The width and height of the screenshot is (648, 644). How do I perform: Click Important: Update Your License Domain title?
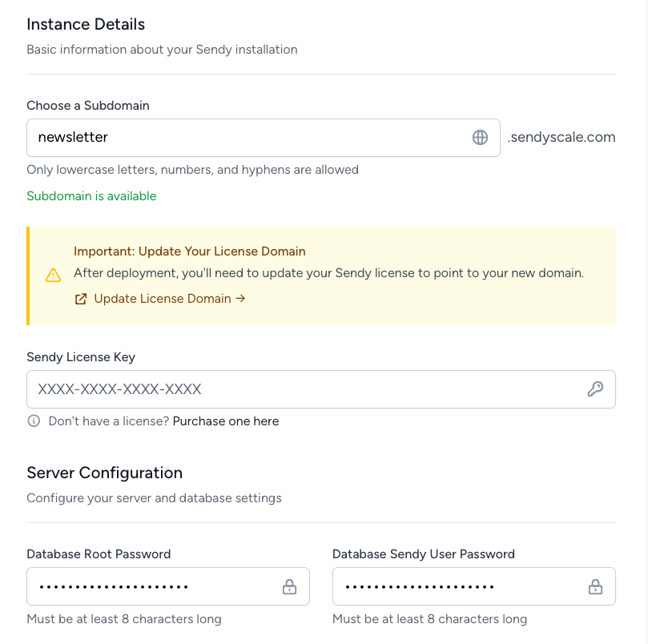pyautogui.click(x=190, y=252)
